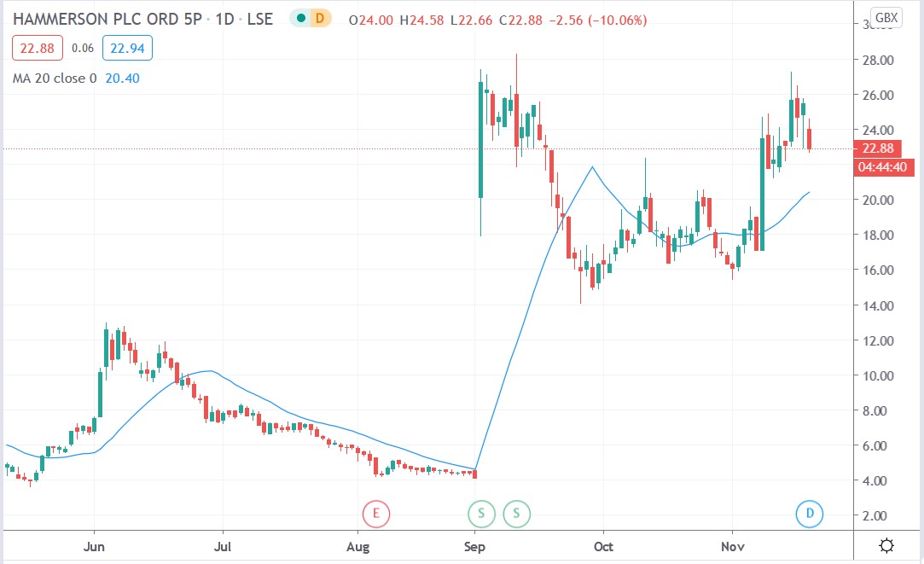Click the 10.00 price axis label
The width and height of the screenshot is (924, 564).
click(x=878, y=375)
